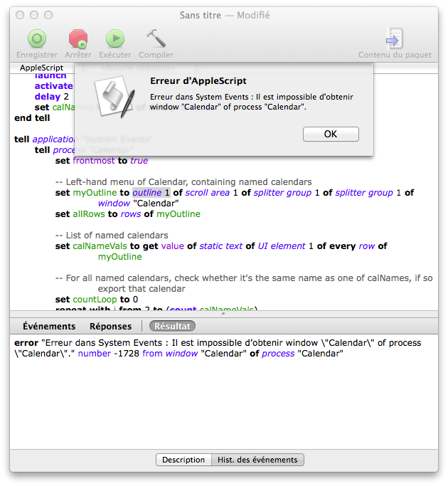Screen dimensions: 448x486
Task: Click the window title 'Sans titre'
Action: click(x=201, y=15)
